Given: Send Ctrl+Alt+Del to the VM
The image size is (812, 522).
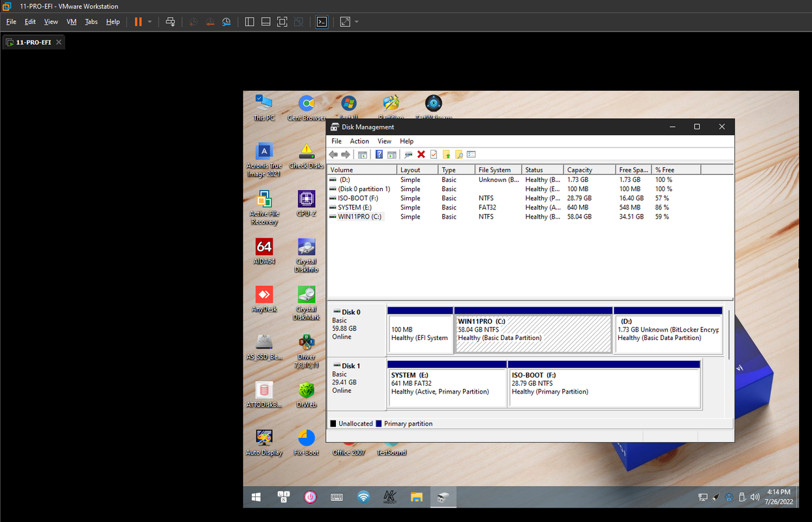Looking at the screenshot, I should [x=170, y=22].
